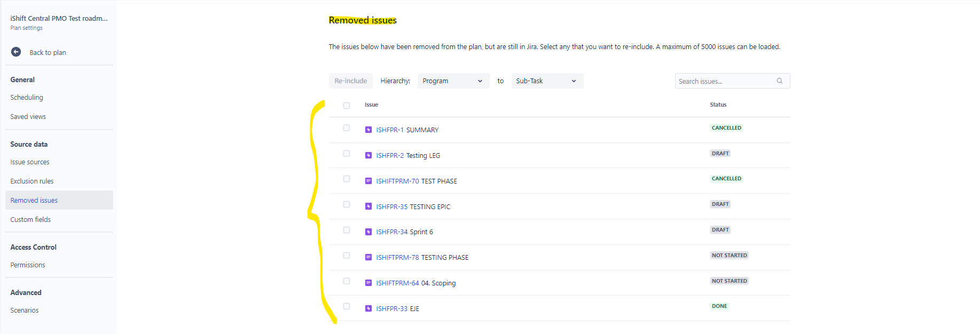The width and height of the screenshot is (980, 334).
Task: Click the DRAFT status of ISHFPR-2
Action: coord(720,154)
